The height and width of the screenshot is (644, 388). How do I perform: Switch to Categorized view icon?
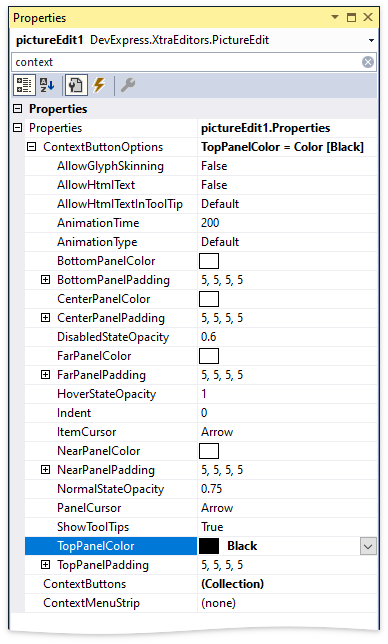[x=24, y=85]
